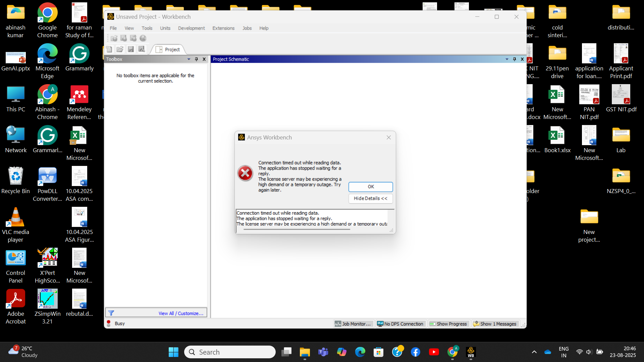The height and width of the screenshot is (362, 644).
Task: Open YouTube from taskbar
Action: point(434,352)
